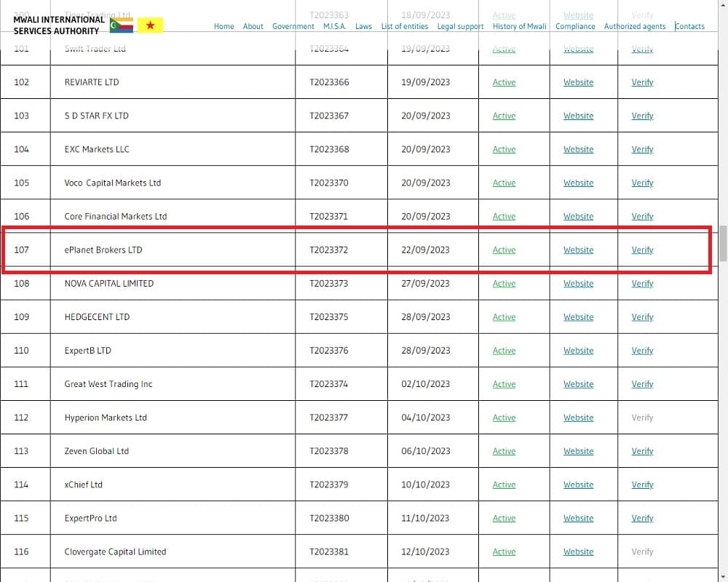Image resolution: width=728 pixels, height=582 pixels.
Task: Click Active status for EXC Markets LLC
Action: [504, 149]
